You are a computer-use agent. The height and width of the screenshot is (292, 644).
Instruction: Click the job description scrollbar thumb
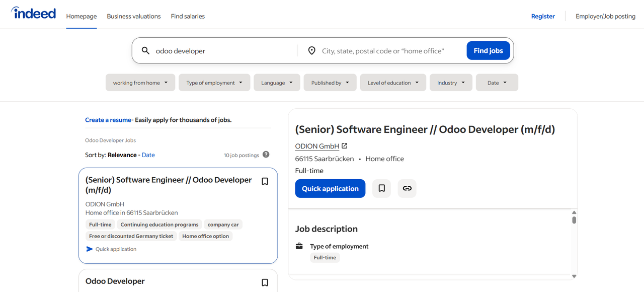pos(574,220)
